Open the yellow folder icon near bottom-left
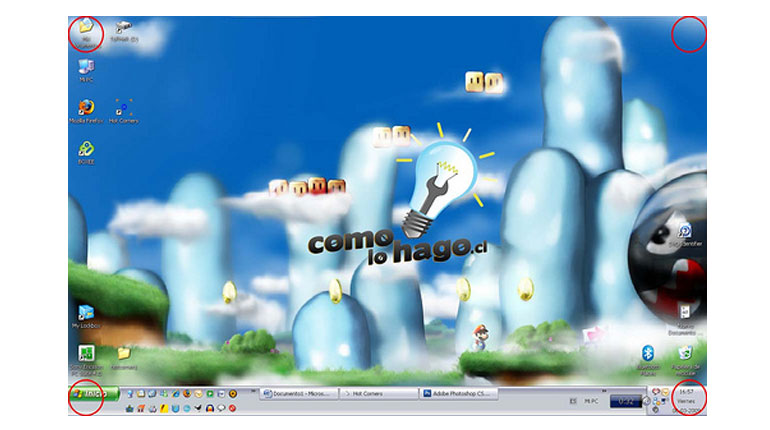The height and width of the screenshot is (430, 770). coord(124,353)
